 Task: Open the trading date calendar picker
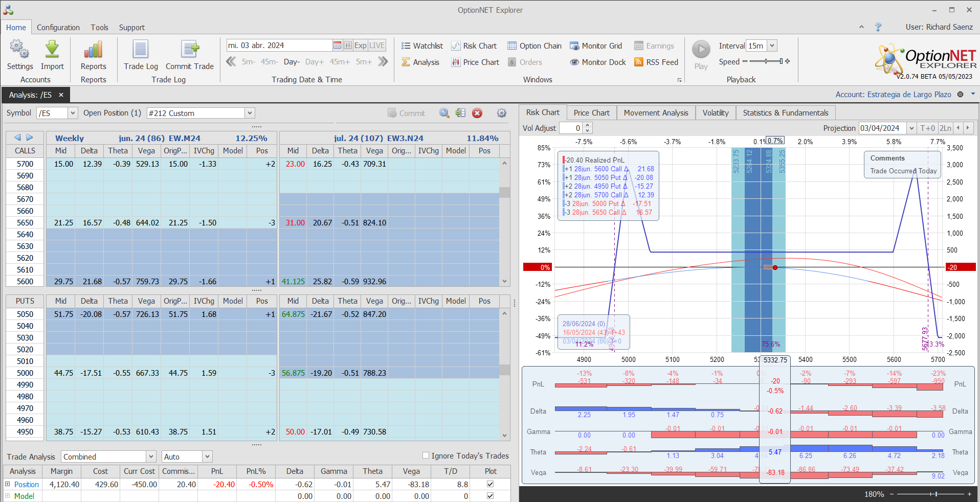(337, 45)
